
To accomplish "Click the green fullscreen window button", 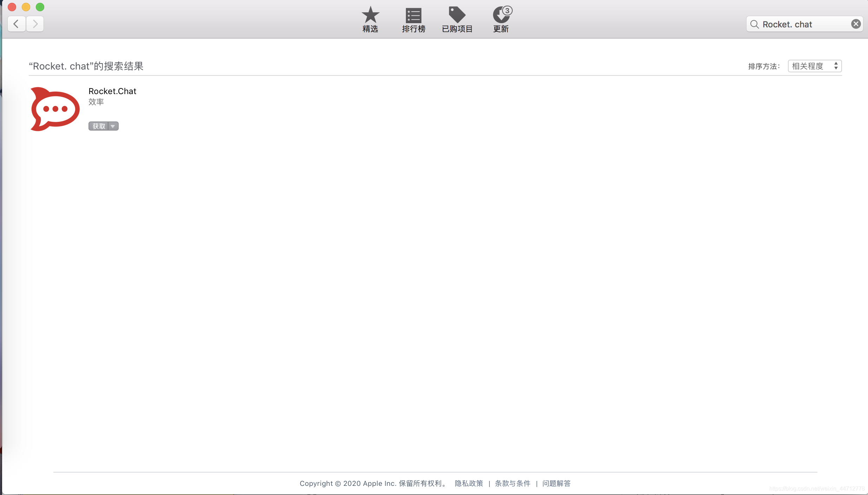I will click(40, 7).
